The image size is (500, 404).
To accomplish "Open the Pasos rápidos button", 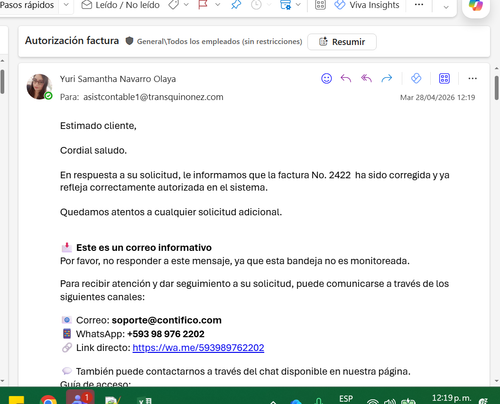I will [27, 5].
